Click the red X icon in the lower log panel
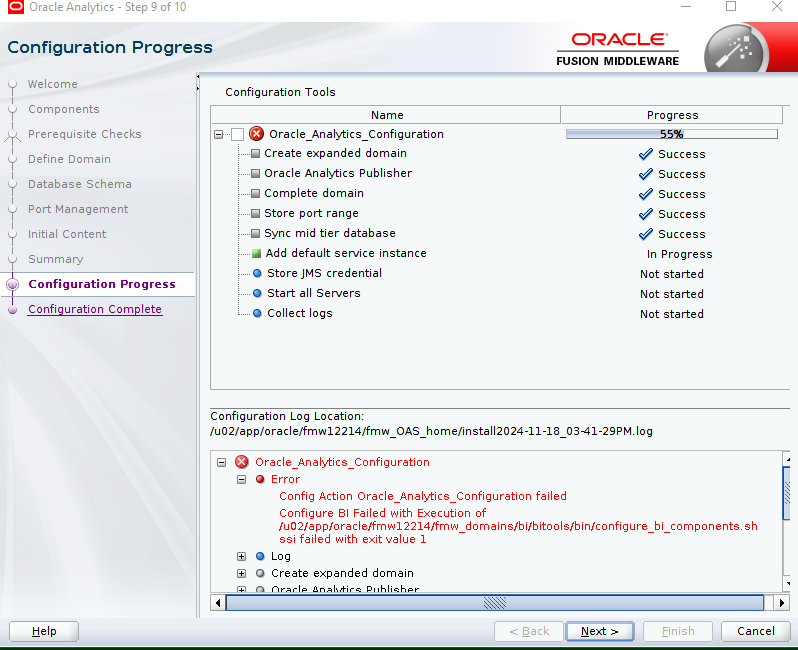Screen dimensions: 798x650 pos(242,462)
